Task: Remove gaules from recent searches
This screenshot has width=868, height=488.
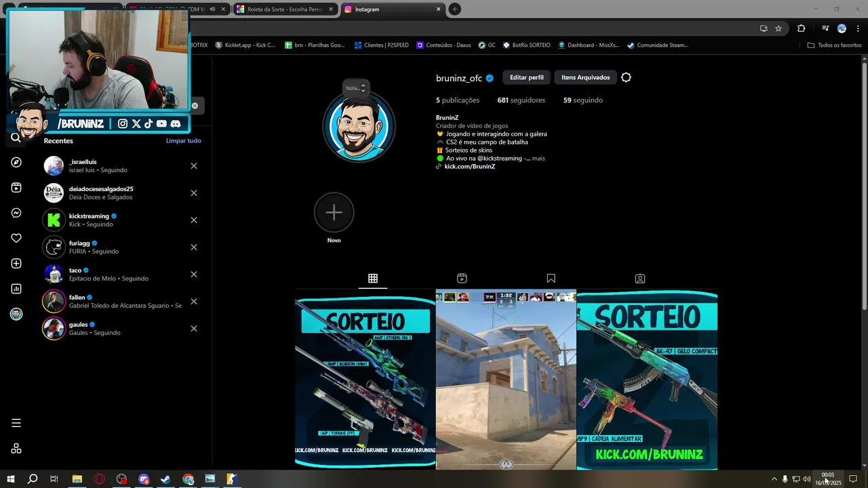Action: point(194,329)
